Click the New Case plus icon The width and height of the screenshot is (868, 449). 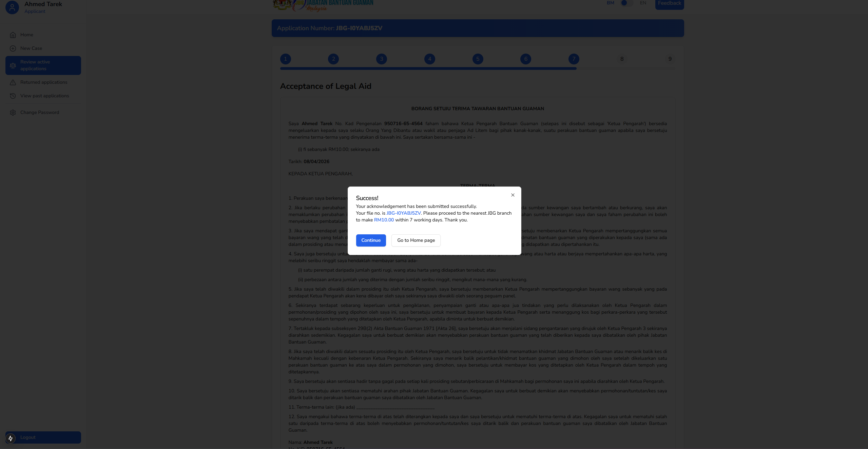[x=13, y=48]
